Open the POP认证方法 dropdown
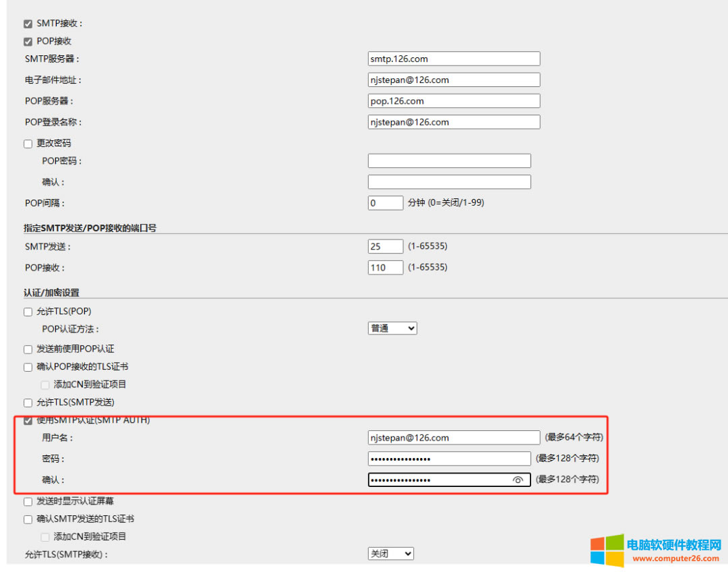Image resolution: width=728 pixels, height=572 pixels. click(392, 328)
